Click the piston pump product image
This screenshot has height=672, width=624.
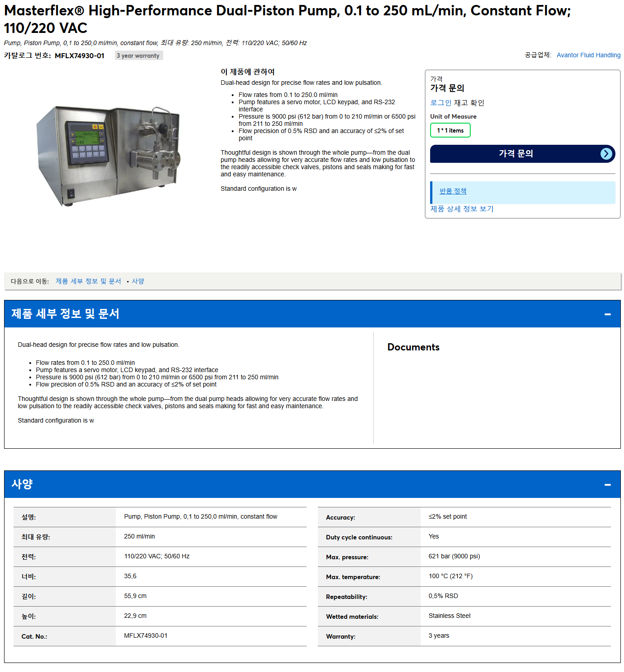(108, 156)
